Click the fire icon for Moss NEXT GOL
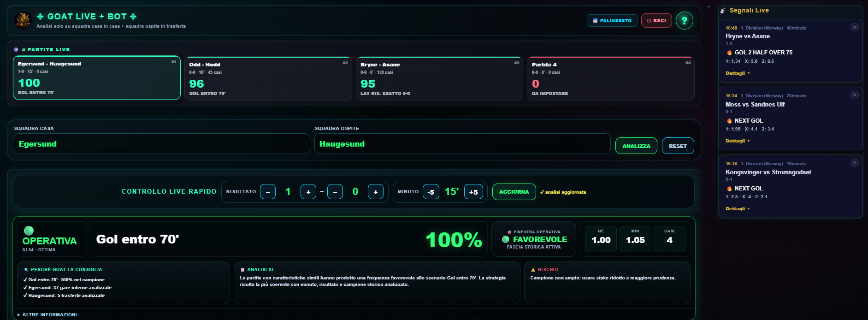This screenshot has height=320, width=868. (729, 121)
